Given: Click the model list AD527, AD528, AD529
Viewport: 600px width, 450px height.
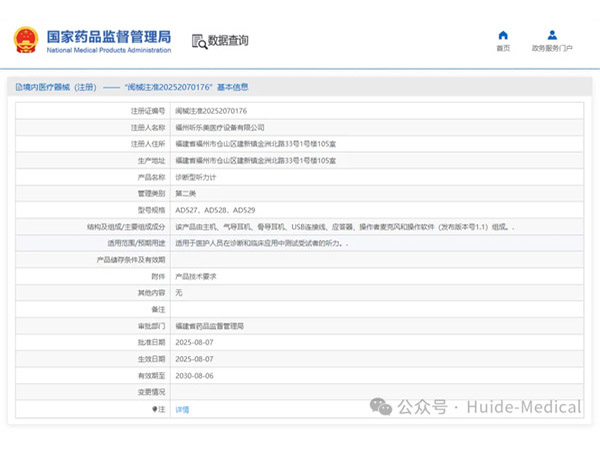Looking at the screenshot, I should [x=215, y=210].
